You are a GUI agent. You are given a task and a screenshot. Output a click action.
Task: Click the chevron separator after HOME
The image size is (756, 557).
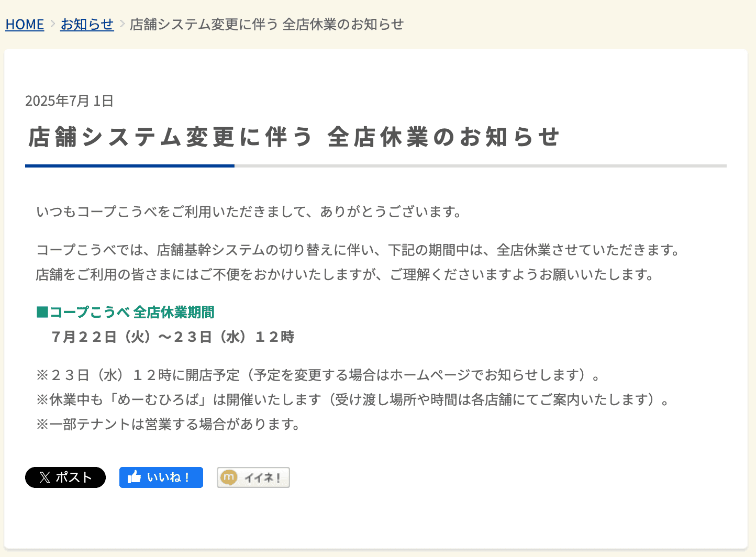click(52, 24)
